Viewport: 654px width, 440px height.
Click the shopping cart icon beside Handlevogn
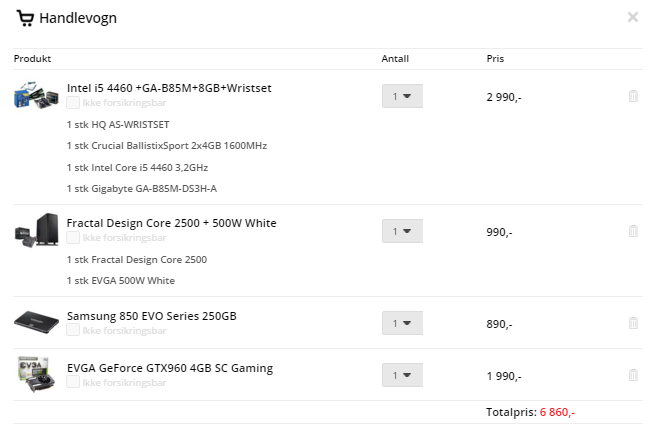[25, 18]
